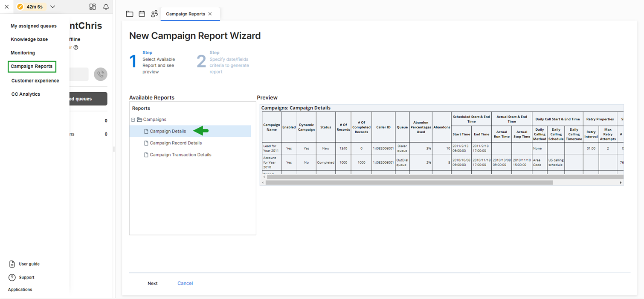
Task: Click the Cancel link
Action: coord(185,283)
